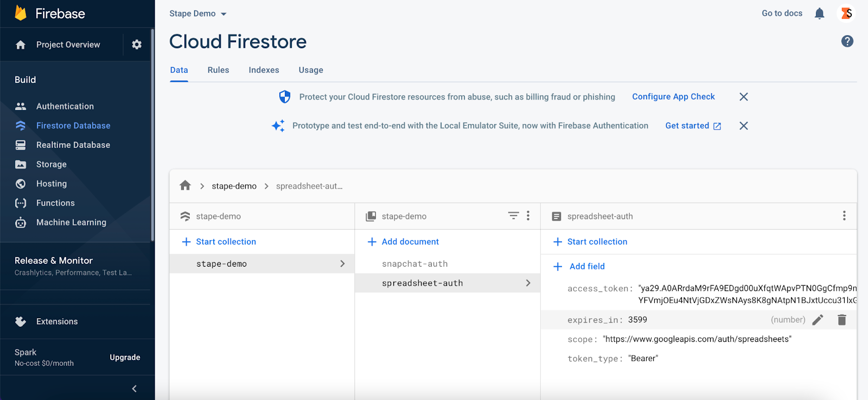Click the expires_in value 3599
The width and height of the screenshot is (868, 400).
(x=637, y=320)
